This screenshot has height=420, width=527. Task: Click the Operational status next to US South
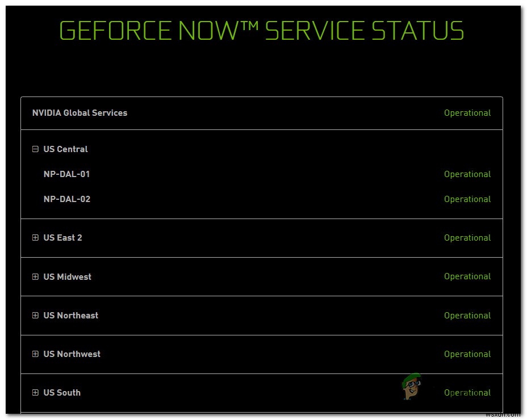click(467, 392)
